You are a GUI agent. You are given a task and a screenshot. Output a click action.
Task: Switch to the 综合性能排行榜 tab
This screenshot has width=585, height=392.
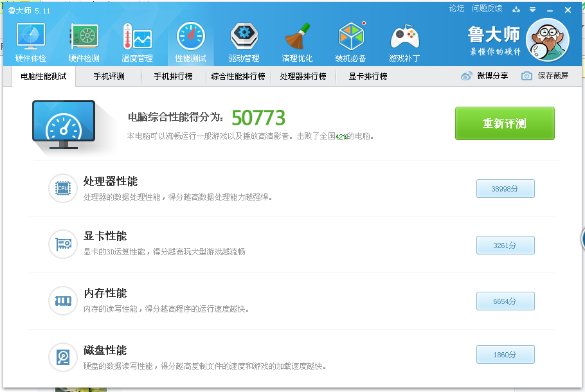(x=239, y=76)
